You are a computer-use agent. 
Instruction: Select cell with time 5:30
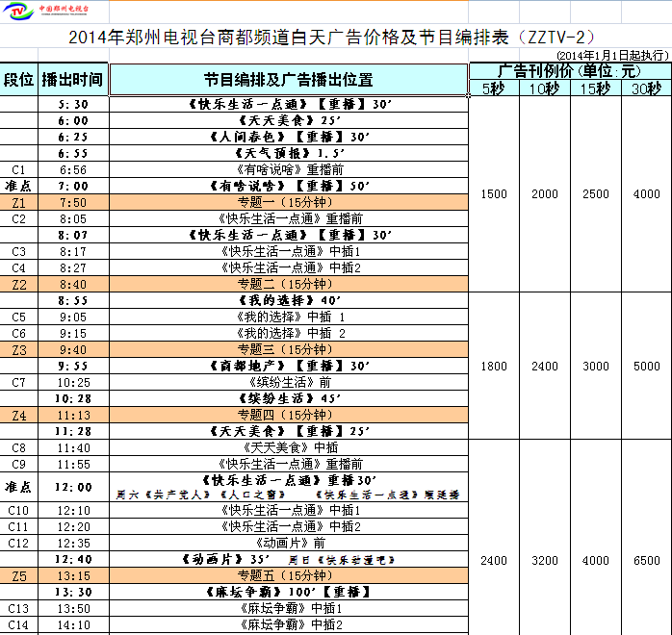click(x=73, y=105)
